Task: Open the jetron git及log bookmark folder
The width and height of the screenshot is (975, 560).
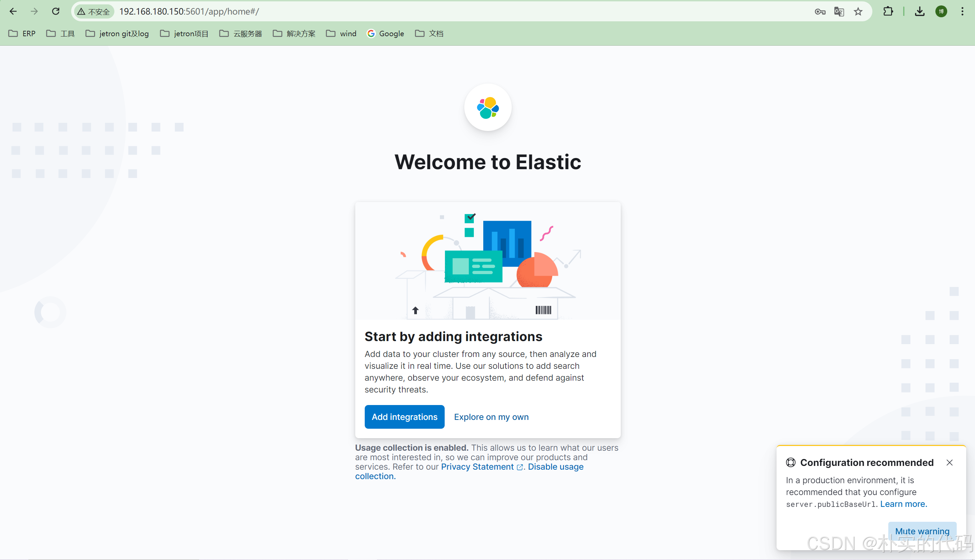Action: point(117,33)
